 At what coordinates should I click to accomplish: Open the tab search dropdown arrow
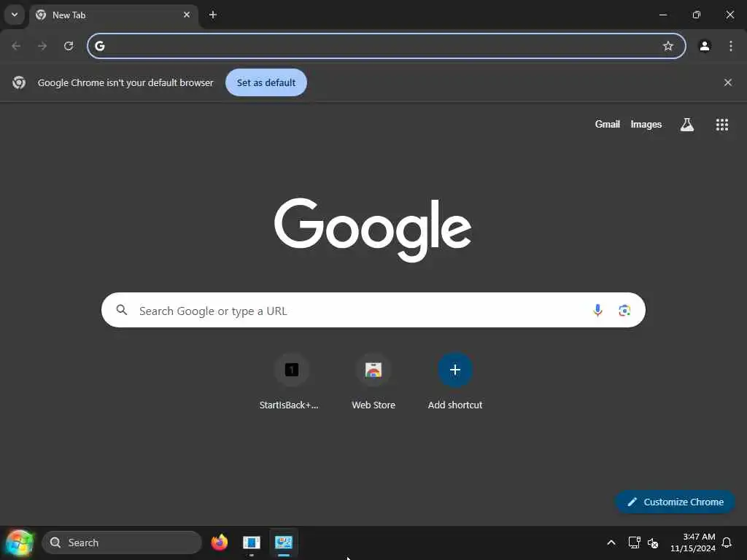tap(15, 15)
